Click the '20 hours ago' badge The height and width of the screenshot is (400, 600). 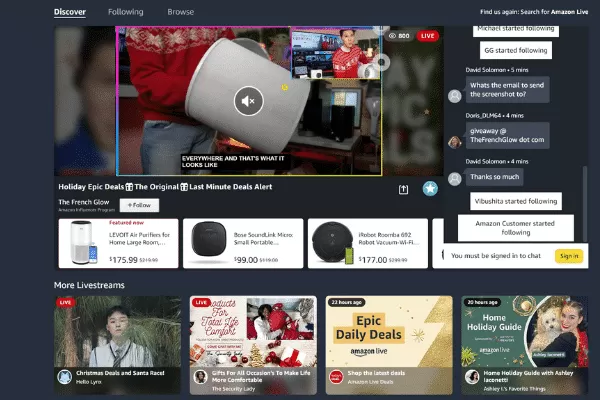click(x=483, y=302)
